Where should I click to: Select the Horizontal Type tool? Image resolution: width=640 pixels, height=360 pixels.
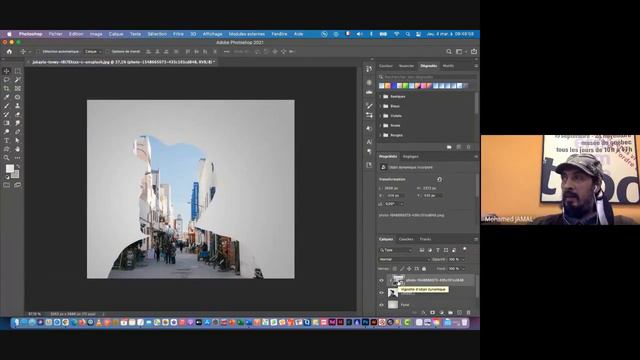(x=6, y=140)
